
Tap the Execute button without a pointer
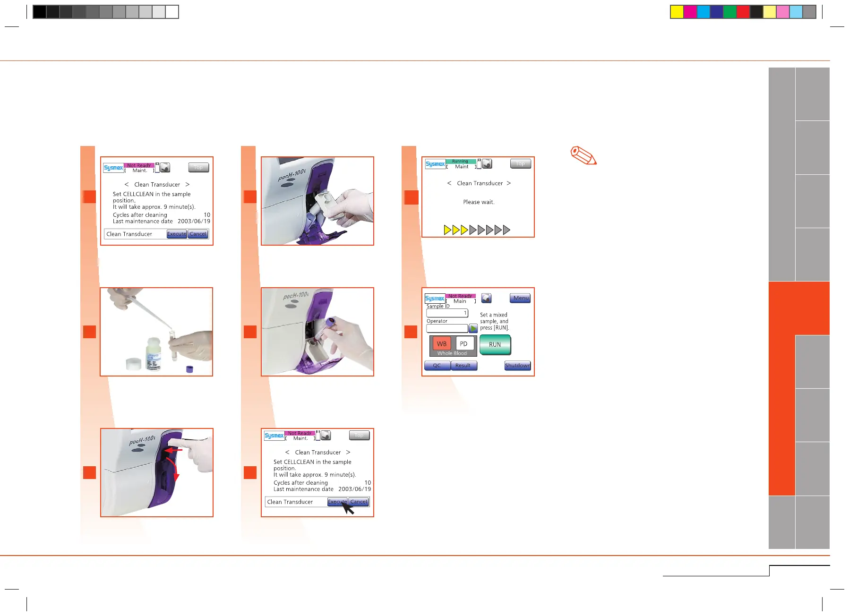(x=177, y=234)
